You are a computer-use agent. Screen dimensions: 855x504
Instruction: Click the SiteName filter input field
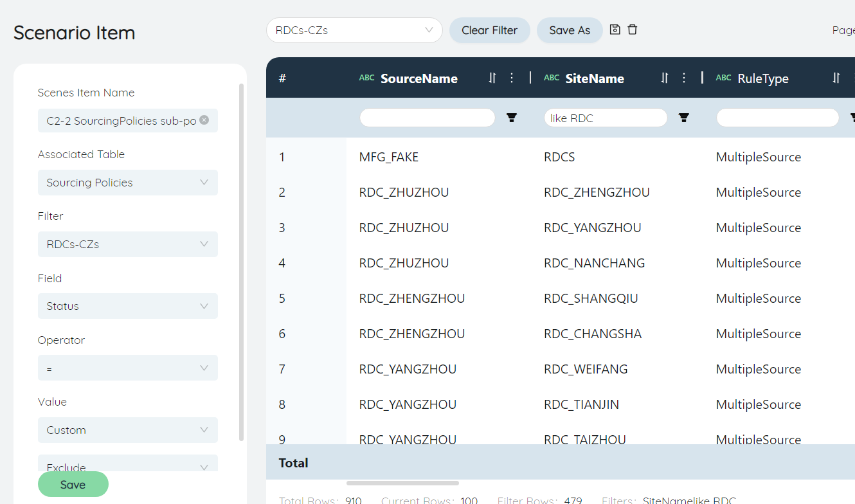pos(605,118)
